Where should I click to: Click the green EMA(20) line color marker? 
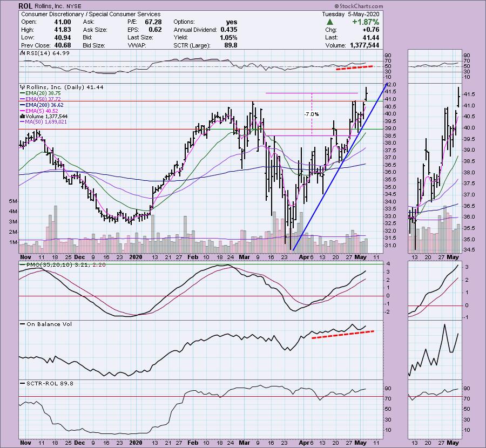(x=23, y=93)
